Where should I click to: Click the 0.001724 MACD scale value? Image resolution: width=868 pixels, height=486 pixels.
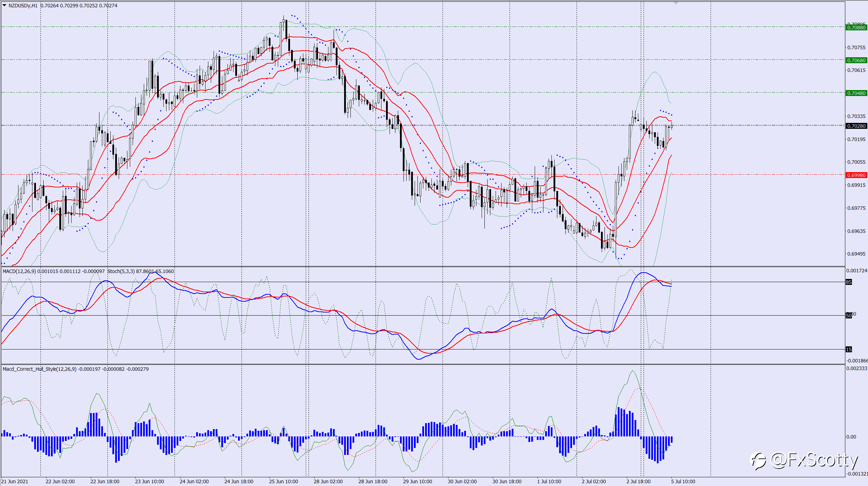click(857, 271)
